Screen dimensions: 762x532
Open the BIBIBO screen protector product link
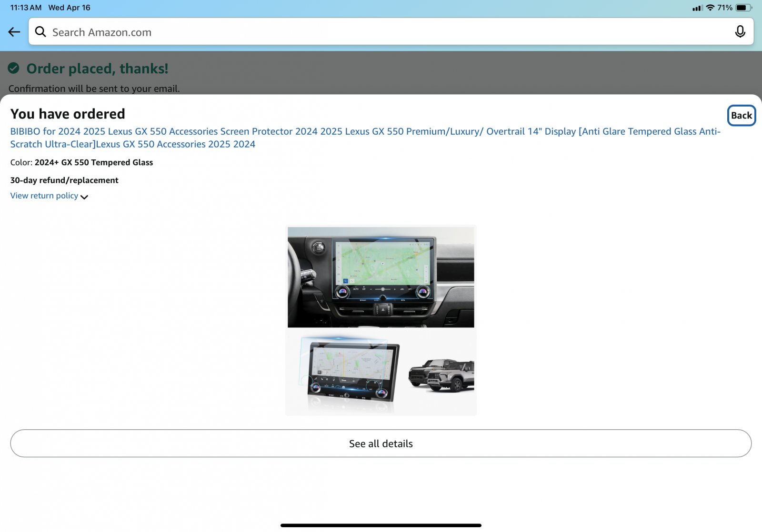(365, 138)
